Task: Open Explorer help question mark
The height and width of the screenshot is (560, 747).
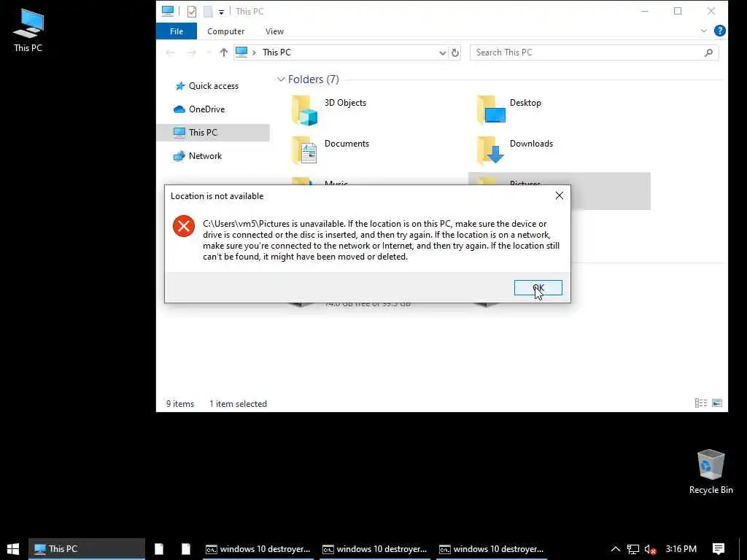Action: click(720, 31)
